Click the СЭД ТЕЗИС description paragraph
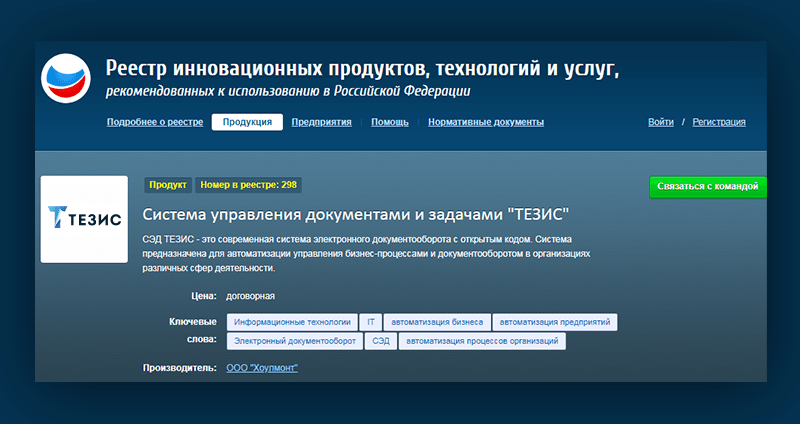 point(366,254)
